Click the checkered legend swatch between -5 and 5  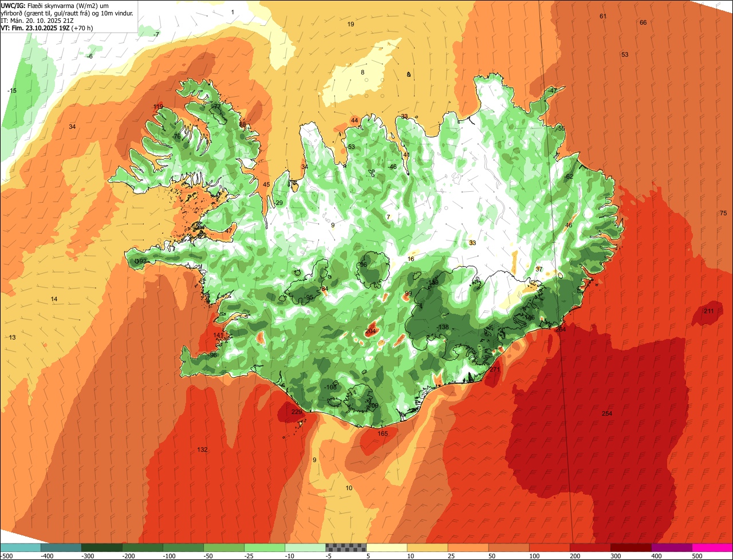[346, 547]
